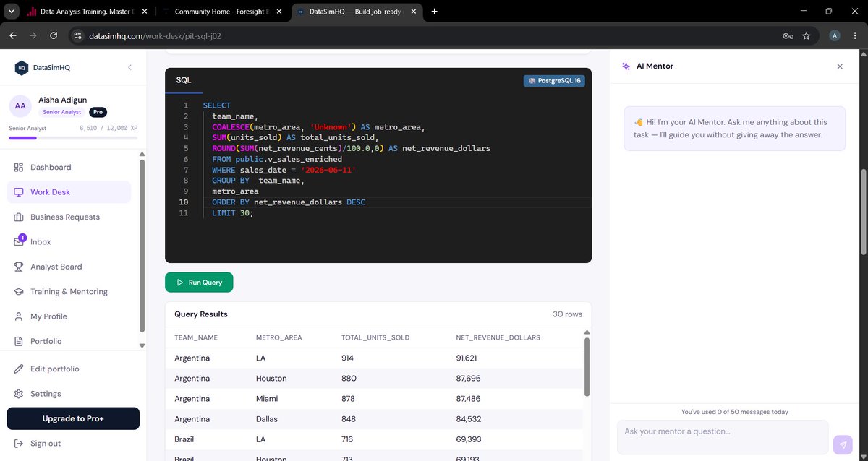Click the DataSimHQ logo icon
The image size is (868, 461).
coord(22,67)
